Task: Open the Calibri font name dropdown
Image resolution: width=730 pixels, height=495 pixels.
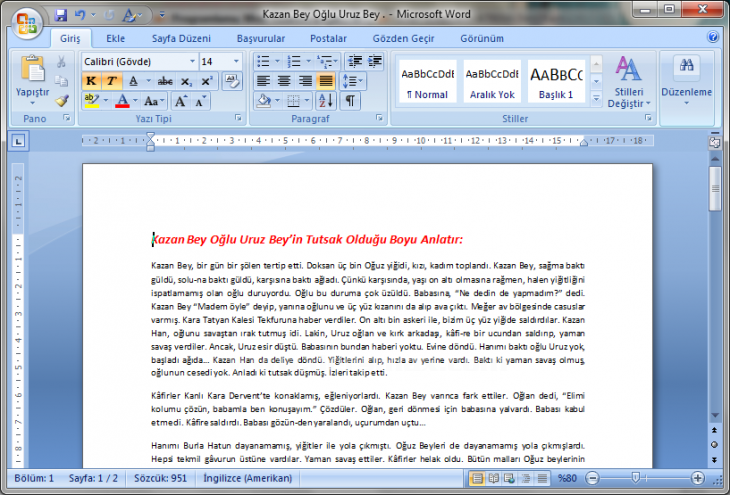Action: click(192, 61)
